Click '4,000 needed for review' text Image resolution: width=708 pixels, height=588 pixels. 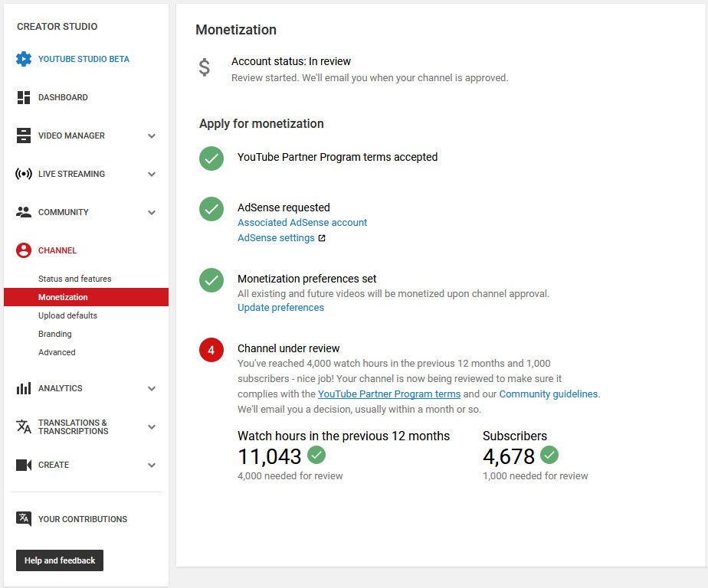pyautogui.click(x=290, y=476)
